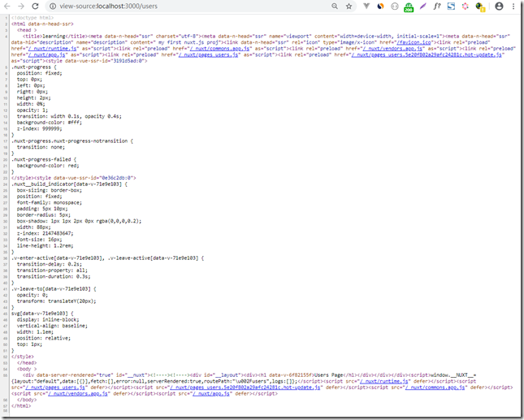Open the /_nuxt/app.js script src link
Image resolution: width=524 pixels, height=420 pixels.
click(x=210, y=394)
